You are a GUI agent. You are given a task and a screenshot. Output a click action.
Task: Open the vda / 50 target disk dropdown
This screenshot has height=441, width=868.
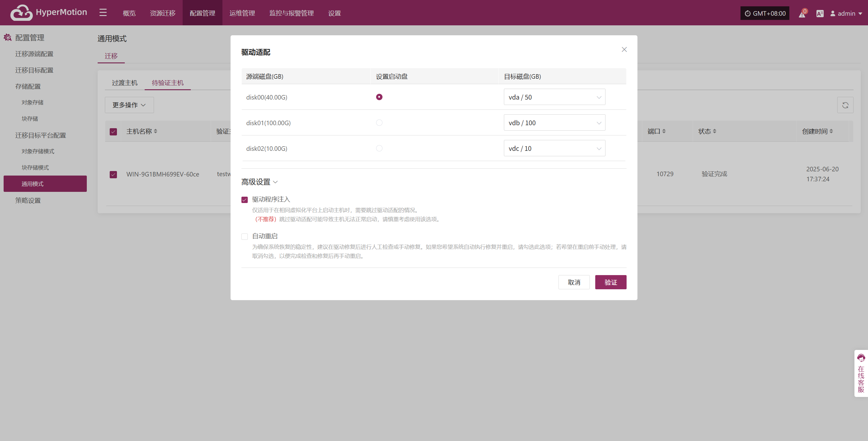point(554,97)
